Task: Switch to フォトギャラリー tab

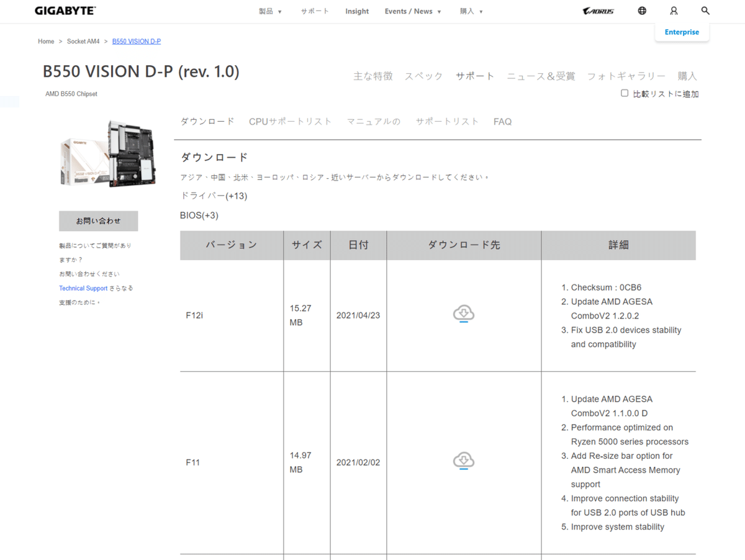Action: (626, 76)
